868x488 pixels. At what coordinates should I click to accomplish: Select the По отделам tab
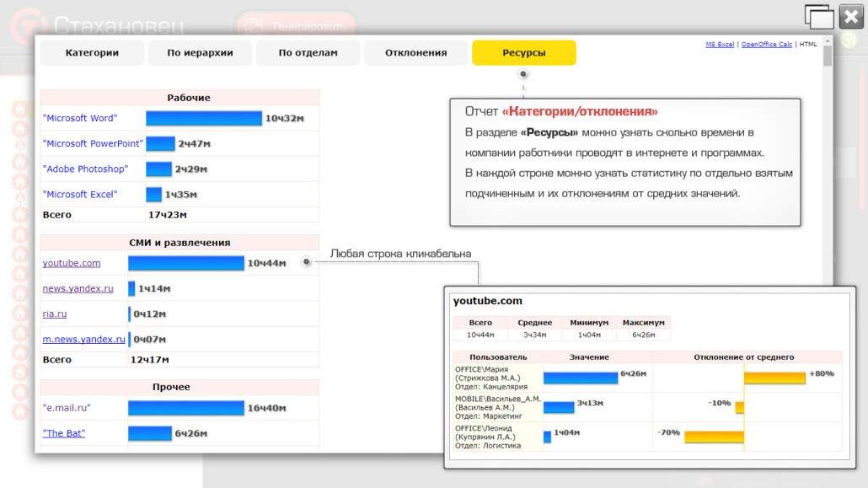(x=308, y=52)
